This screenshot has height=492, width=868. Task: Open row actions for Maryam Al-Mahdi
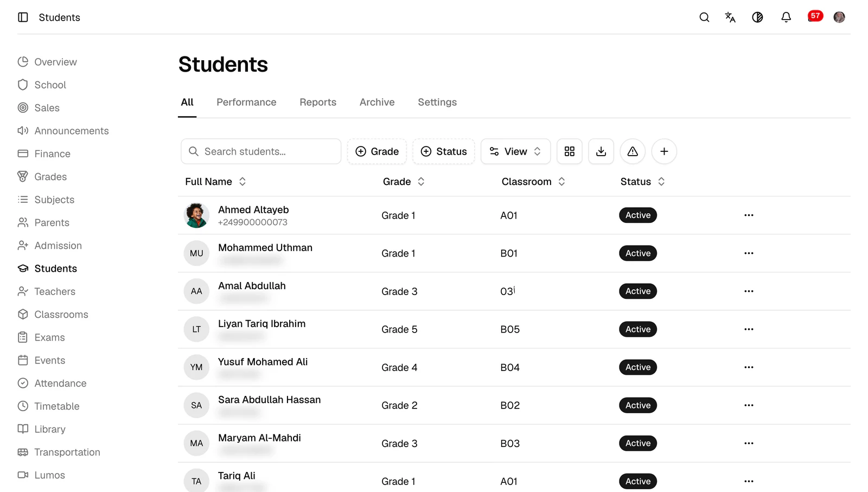pyautogui.click(x=749, y=443)
